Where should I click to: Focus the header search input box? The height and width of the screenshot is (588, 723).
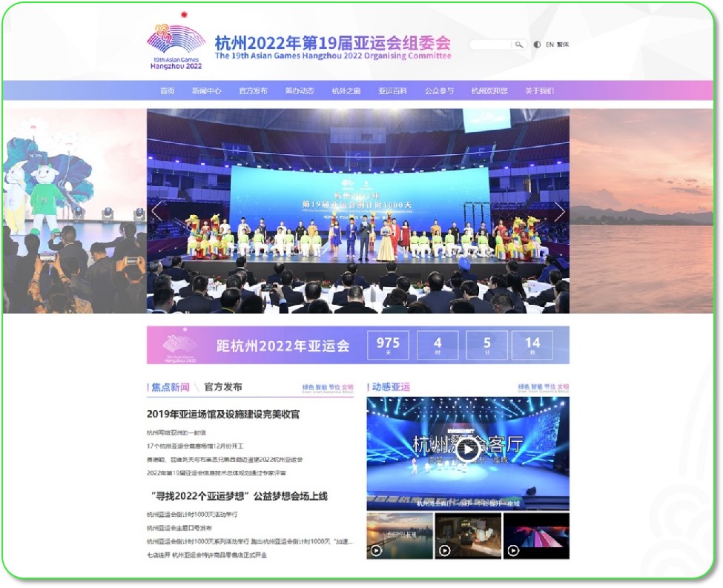tap(492, 44)
